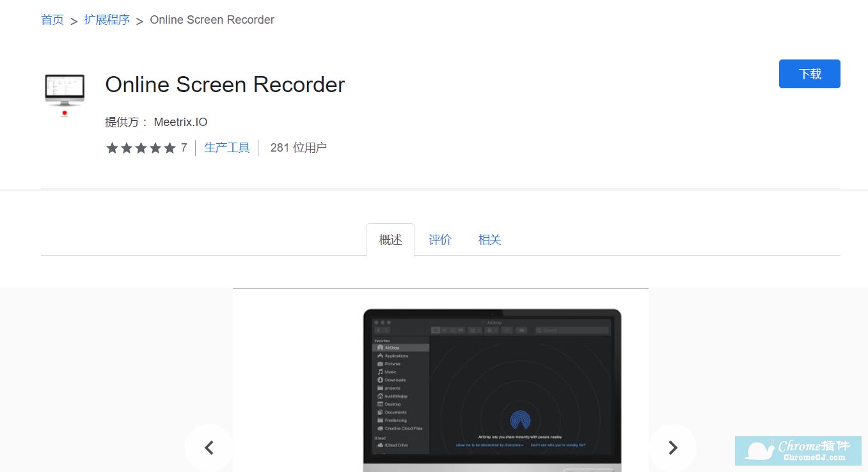Switch to the 概述 tab
The image size is (868, 472).
click(x=390, y=240)
